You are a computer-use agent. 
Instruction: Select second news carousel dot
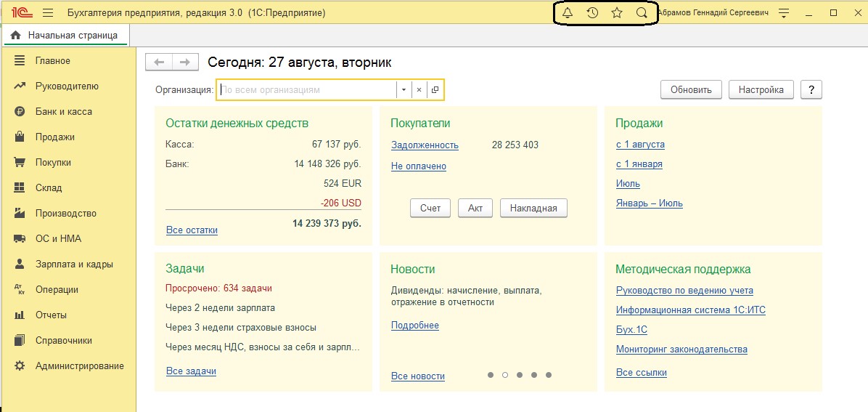[x=505, y=375]
